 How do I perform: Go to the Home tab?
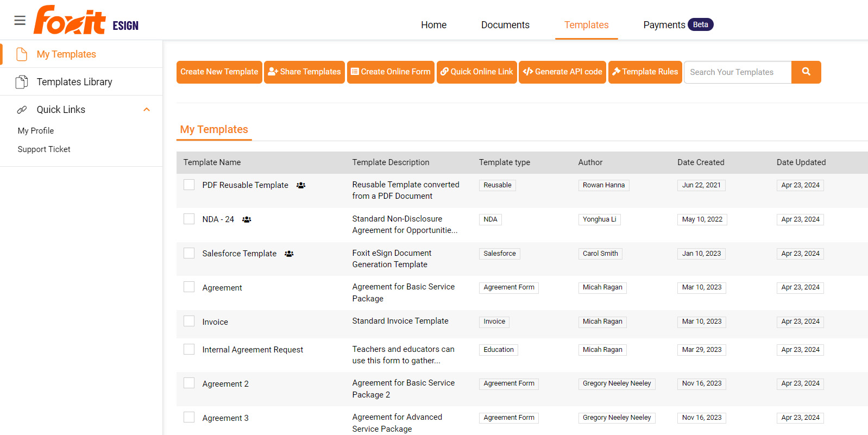point(433,25)
